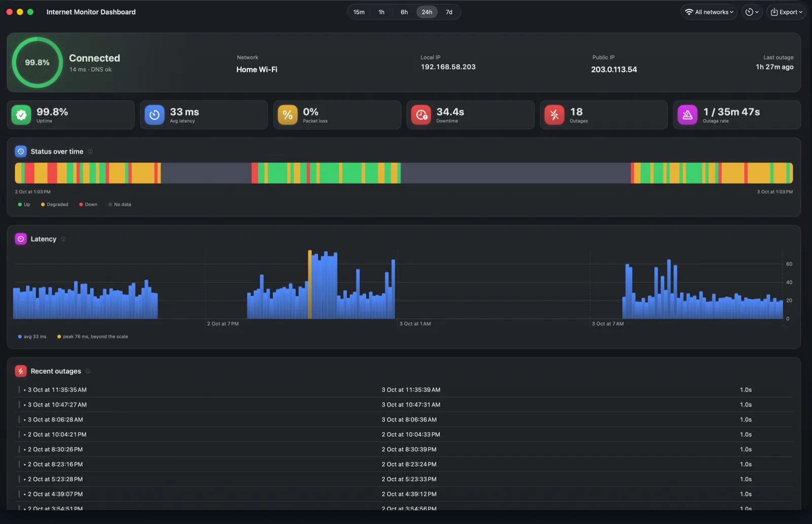812x524 pixels.
Task: Click the magenta Outage rate icon
Action: click(687, 115)
